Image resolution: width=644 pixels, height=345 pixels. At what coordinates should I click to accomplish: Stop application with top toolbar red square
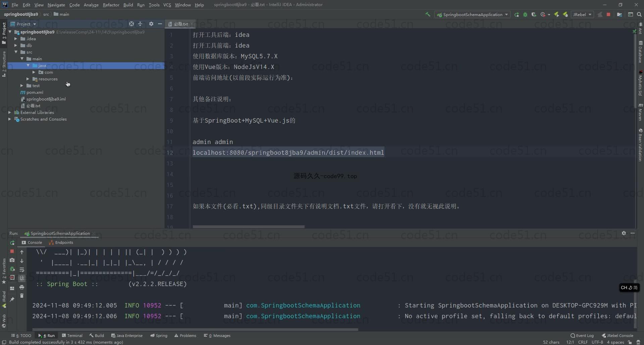pyautogui.click(x=608, y=14)
